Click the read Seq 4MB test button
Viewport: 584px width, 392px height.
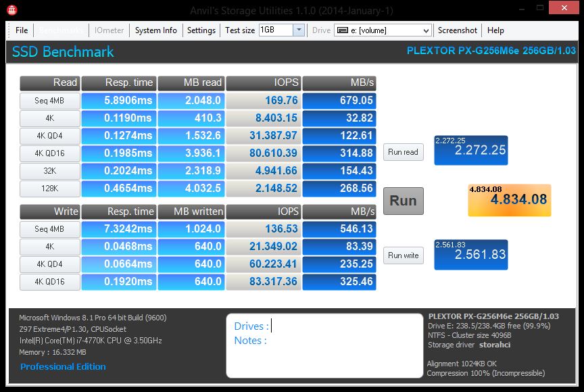[x=50, y=101]
